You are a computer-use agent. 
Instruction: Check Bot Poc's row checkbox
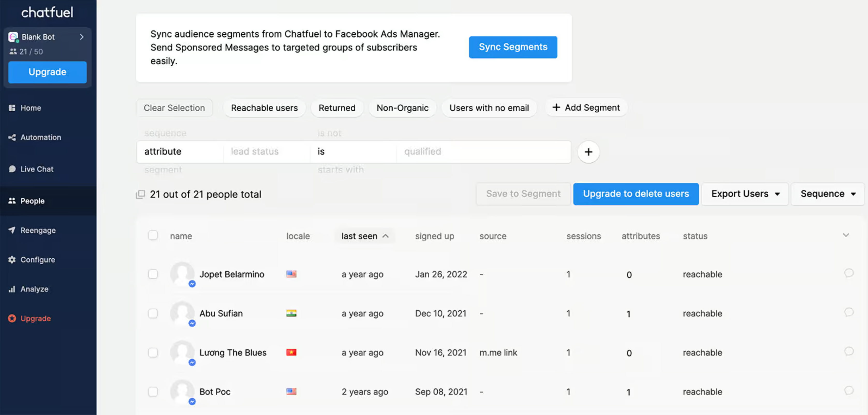[153, 391]
